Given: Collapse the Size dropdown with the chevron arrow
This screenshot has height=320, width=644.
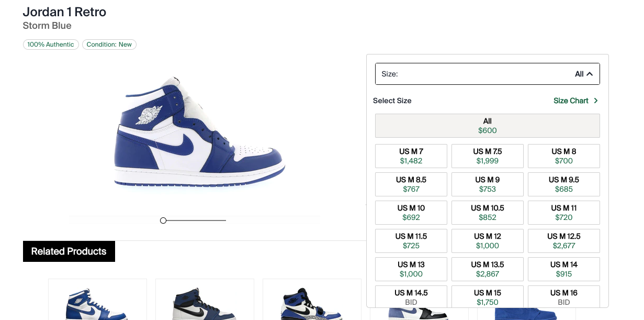Looking at the screenshot, I should click(x=590, y=74).
